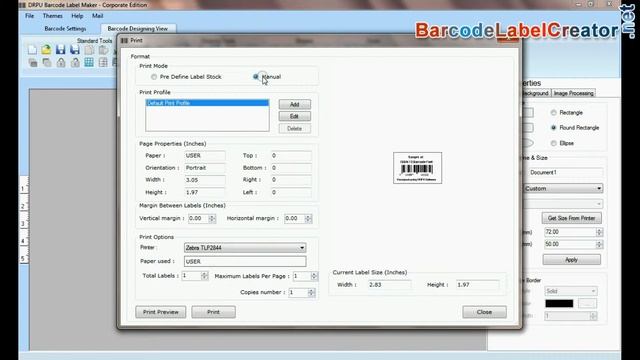
Task: Click the grey table layout icon beside Grid
Action: (x=103, y=62)
